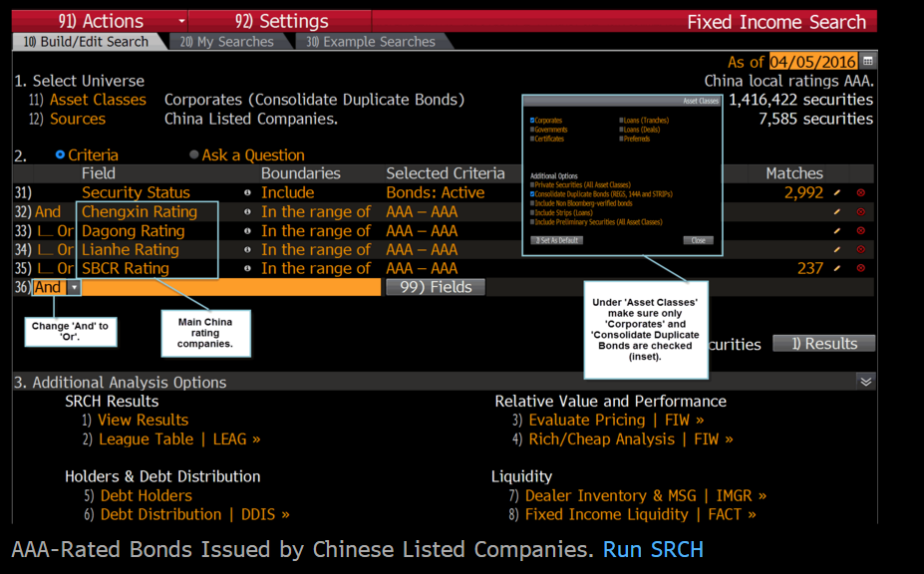
Task: Remove the Chengxin Rating criteria with the red icon
Action: (861, 211)
